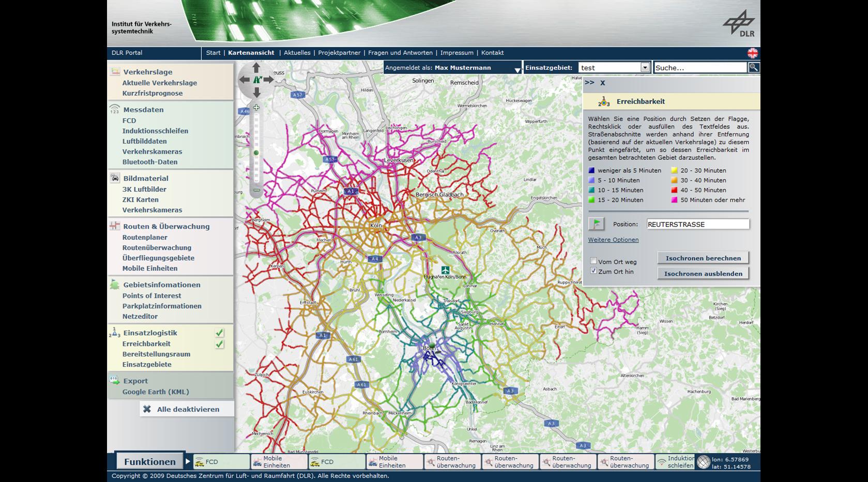Image resolution: width=868 pixels, height=482 pixels.
Task: Click the green flag position icon
Action: click(x=597, y=224)
